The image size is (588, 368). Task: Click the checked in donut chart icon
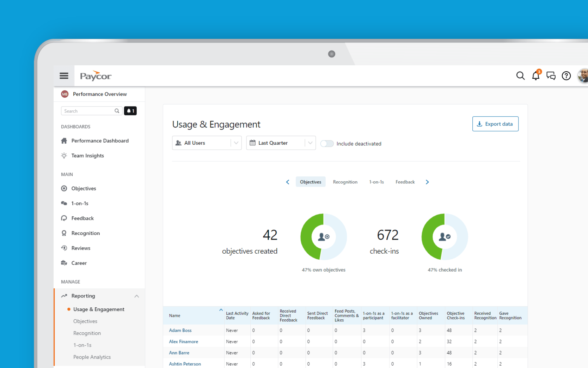point(445,237)
